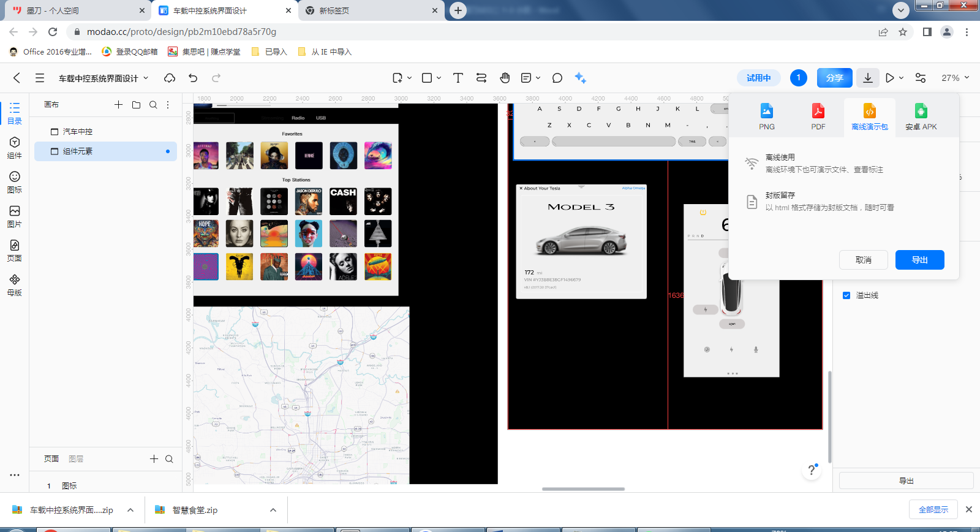Open the AI sparkle assistant
The width and height of the screenshot is (980, 532).
click(x=580, y=78)
